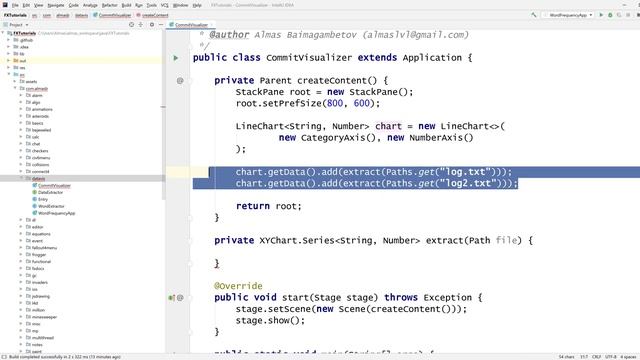
Task: Select the multithread package in tree
Action: pos(43,338)
